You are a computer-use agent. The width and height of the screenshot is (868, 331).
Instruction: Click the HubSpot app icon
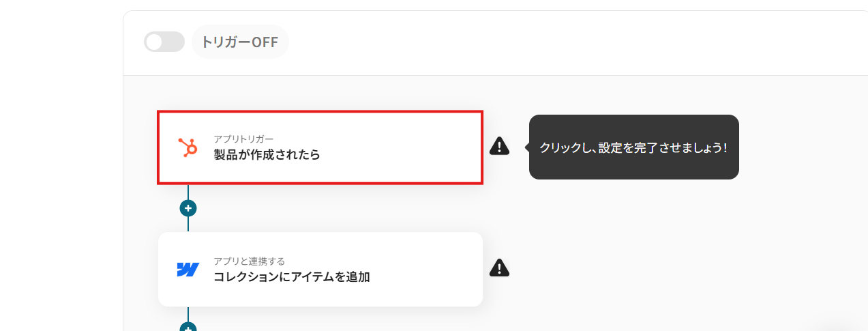(x=188, y=147)
